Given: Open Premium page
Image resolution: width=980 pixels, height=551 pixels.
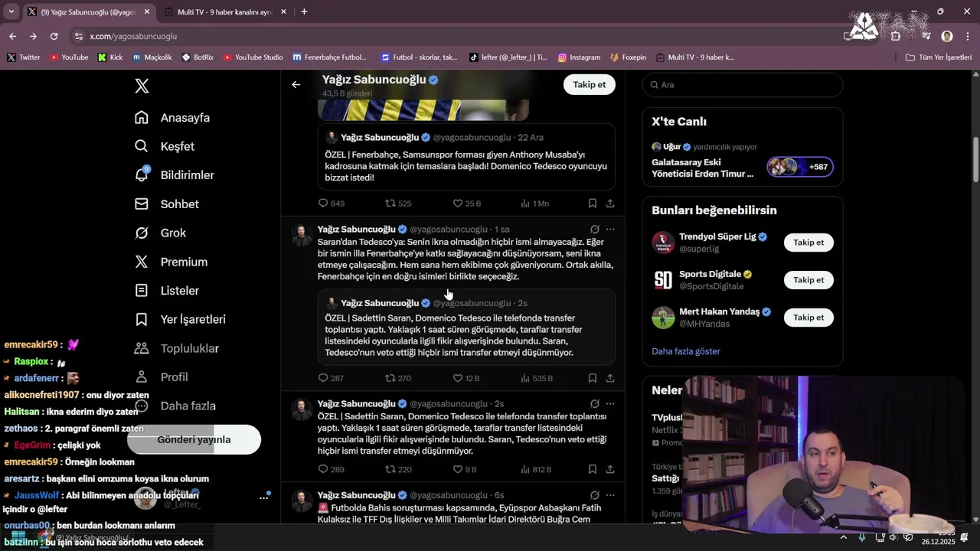Looking at the screenshot, I should pos(171,262).
